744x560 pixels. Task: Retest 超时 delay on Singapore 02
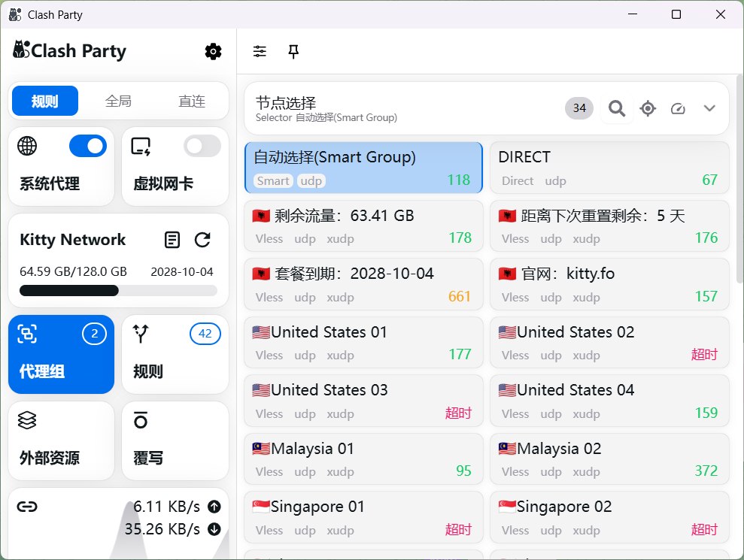pyautogui.click(x=704, y=530)
